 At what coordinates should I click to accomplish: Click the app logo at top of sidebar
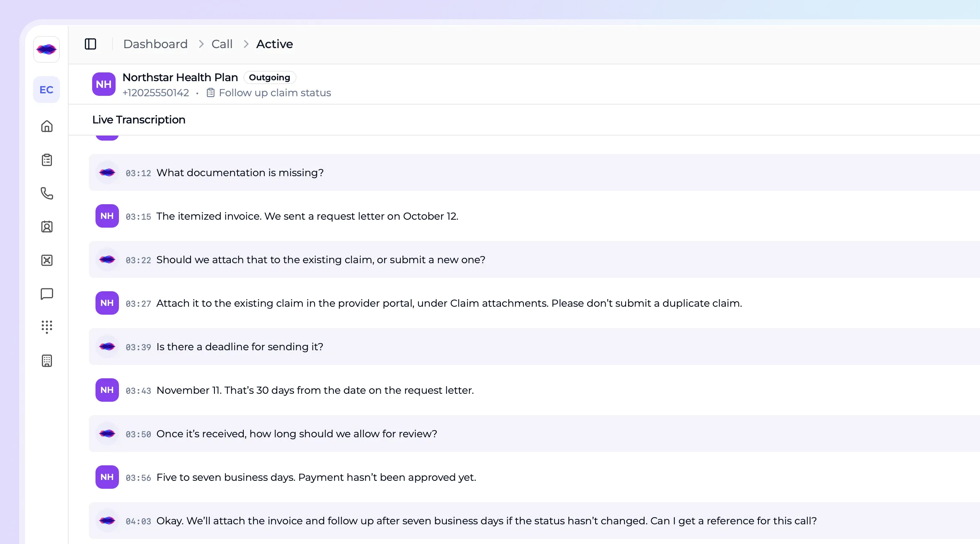(46, 49)
